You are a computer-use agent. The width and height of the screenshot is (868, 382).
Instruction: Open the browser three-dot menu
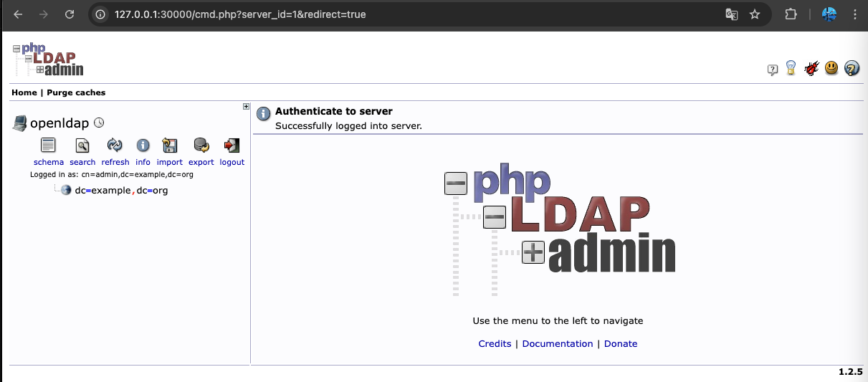tap(854, 14)
